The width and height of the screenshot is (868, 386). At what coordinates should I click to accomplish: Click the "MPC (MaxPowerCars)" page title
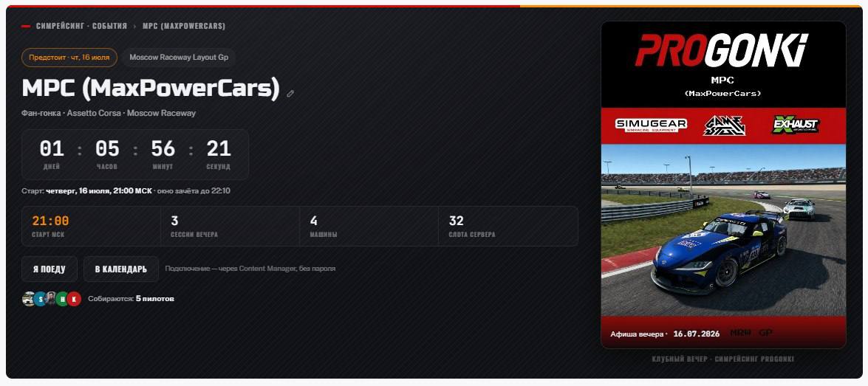pos(151,89)
